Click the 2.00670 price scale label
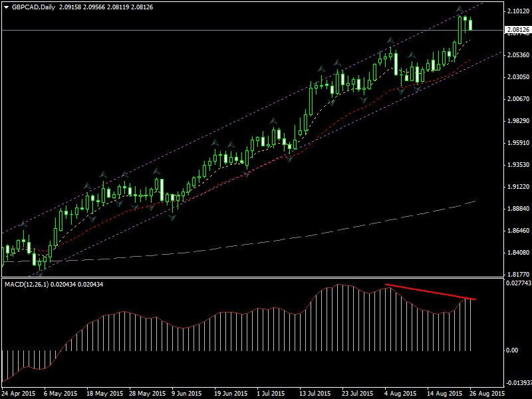The width and height of the screenshot is (532, 399). pyautogui.click(x=519, y=98)
